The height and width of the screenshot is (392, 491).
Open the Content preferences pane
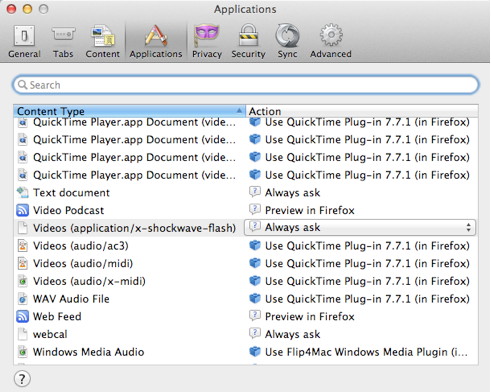point(102,42)
